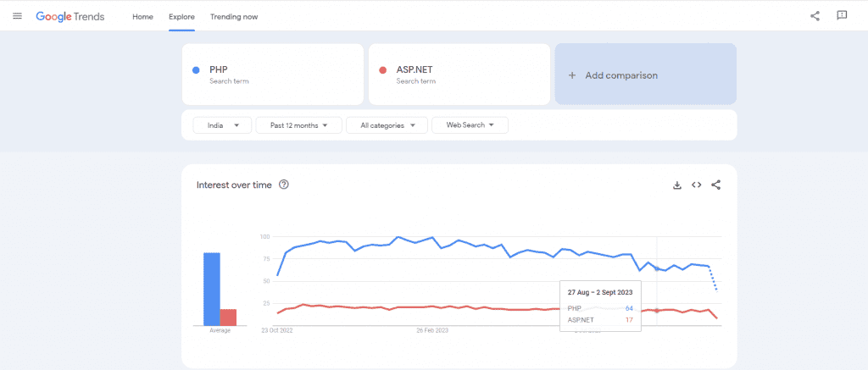The image size is (868, 370).
Task: Share the Interest over time chart
Action: [715, 185]
